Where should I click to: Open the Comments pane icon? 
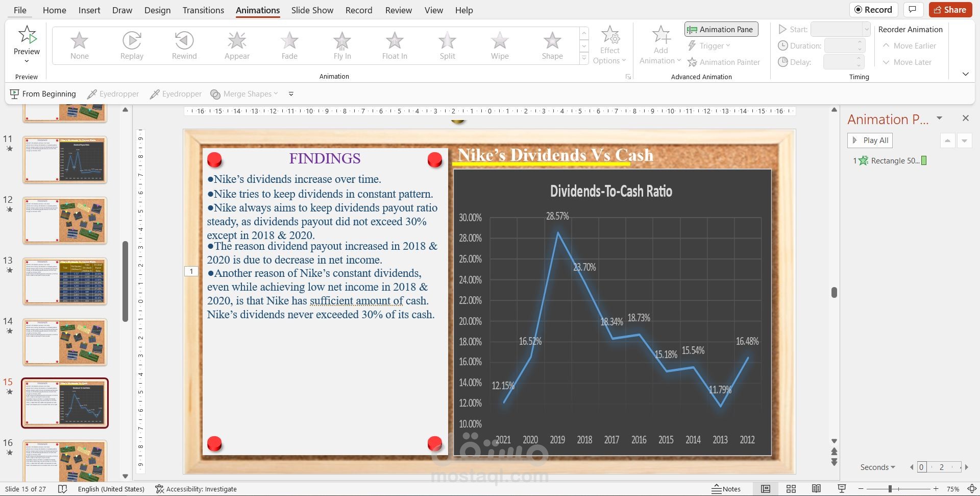[913, 10]
